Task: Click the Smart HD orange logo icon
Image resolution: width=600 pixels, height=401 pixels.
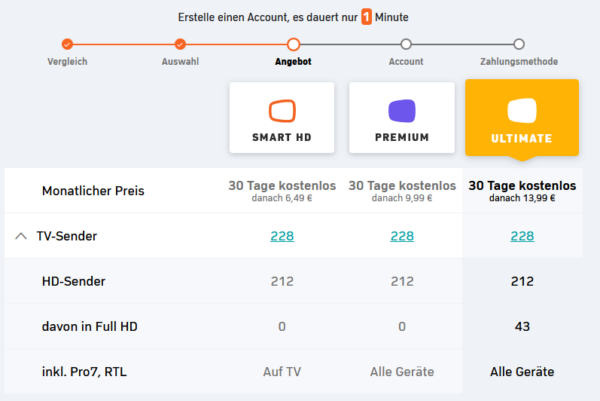Action: pos(282,110)
